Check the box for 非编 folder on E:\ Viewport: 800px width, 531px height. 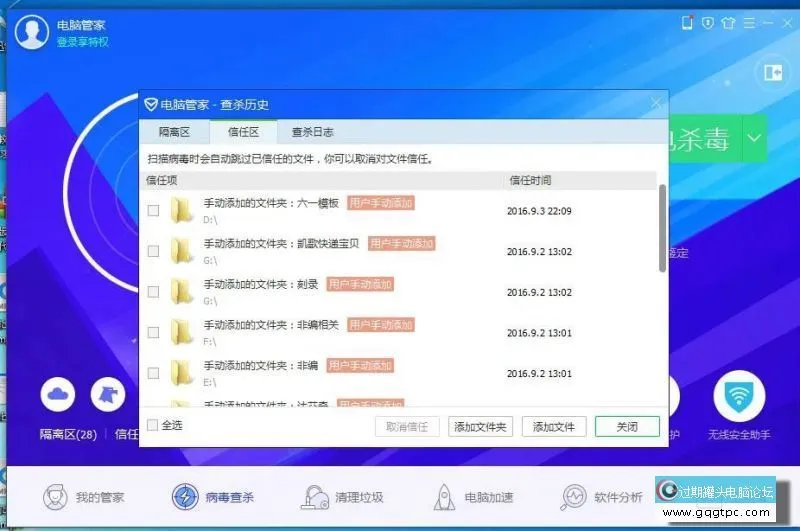(x=153, y=373)
